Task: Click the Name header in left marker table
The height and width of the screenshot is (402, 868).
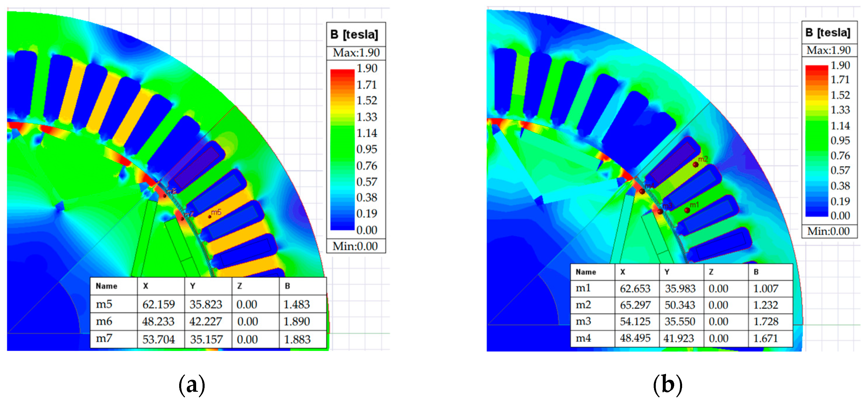Action: 107,286
